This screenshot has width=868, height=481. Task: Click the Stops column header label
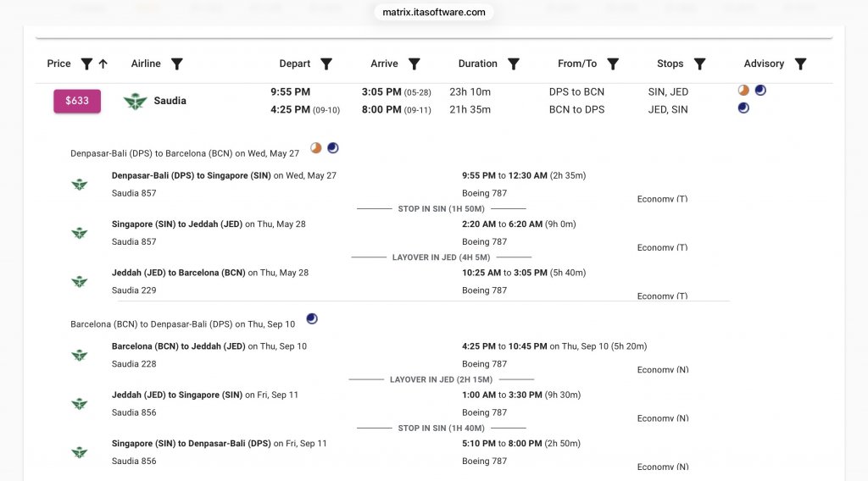point(670,64)
